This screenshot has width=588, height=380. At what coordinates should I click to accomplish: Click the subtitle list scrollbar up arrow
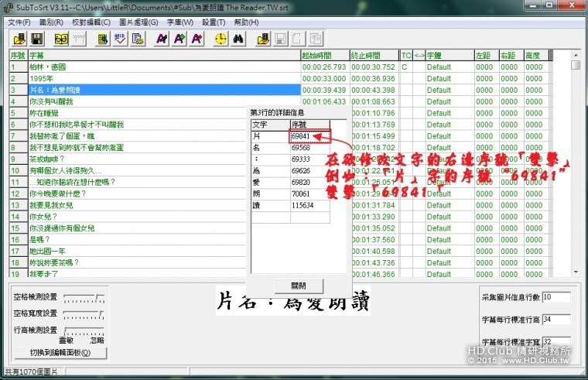576,55
